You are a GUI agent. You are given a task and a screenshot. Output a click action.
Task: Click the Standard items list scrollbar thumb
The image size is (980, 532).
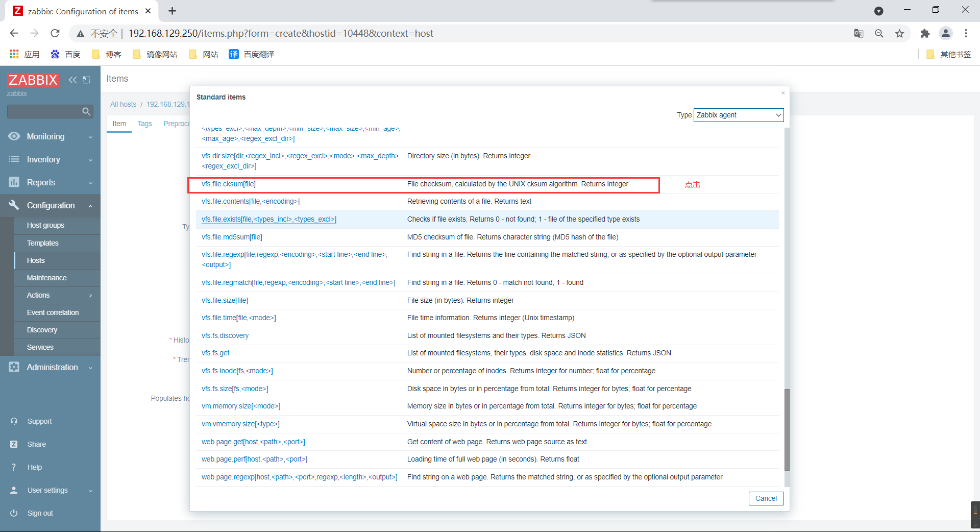point(787,430)
